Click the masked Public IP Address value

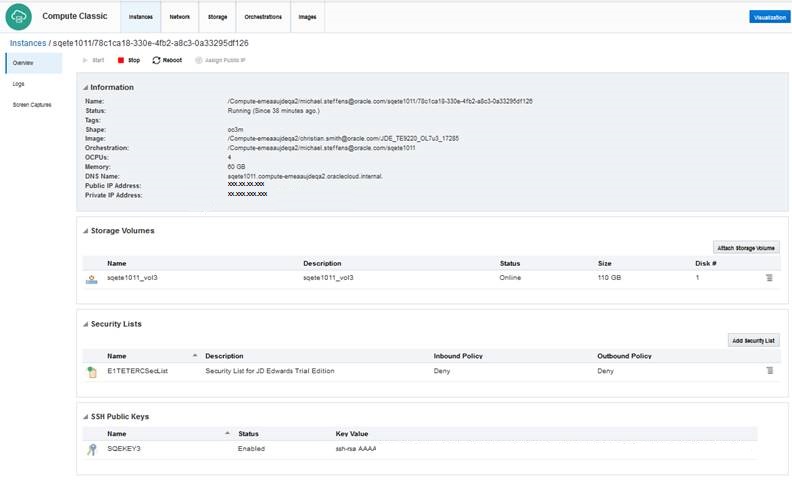[x=246, y=184]
